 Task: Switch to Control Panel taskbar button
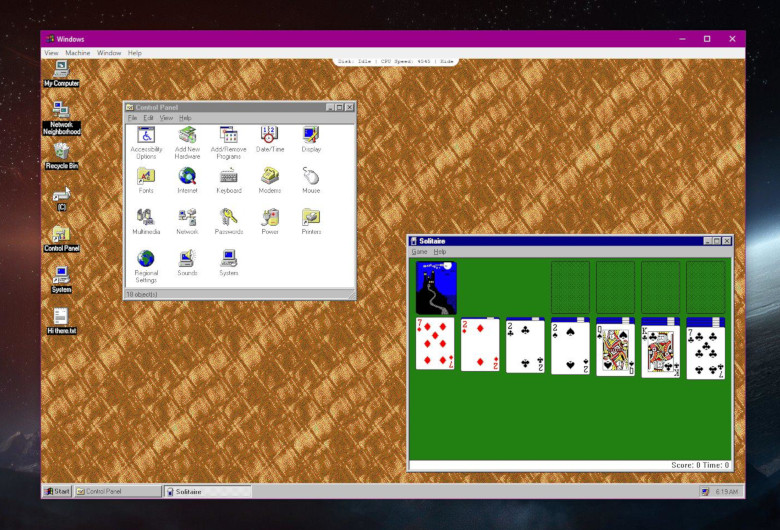coord(118,491)
